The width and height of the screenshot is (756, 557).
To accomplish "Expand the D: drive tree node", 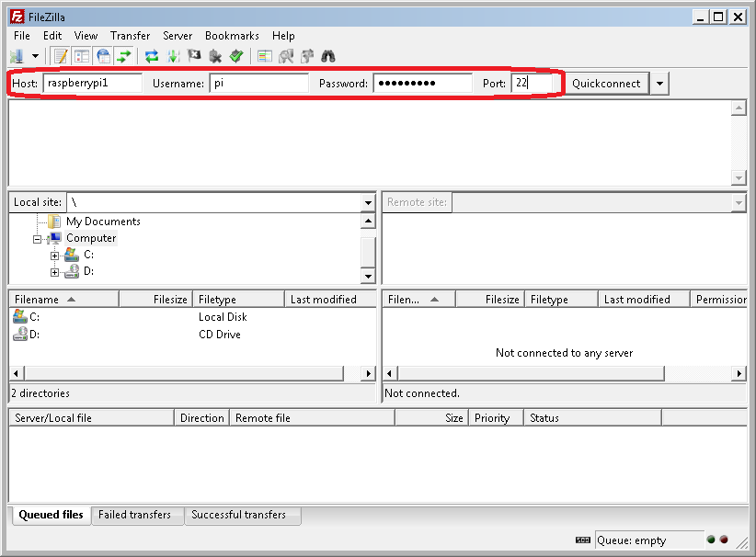I will 54,273.
